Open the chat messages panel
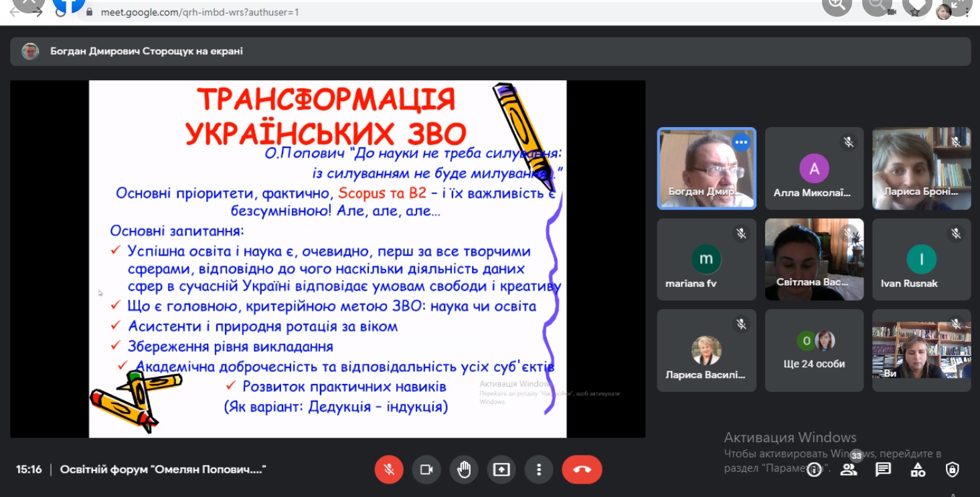 tap(884, 470)
